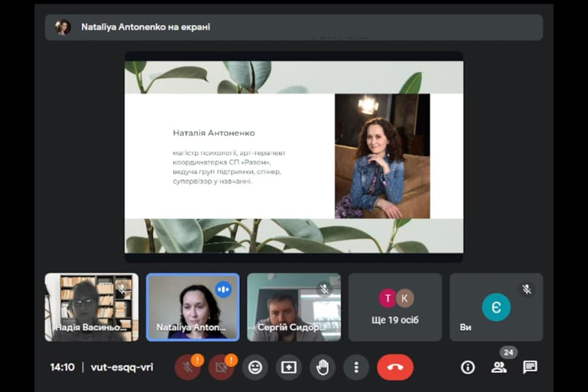The height and width of the screenshot is (392, 588).
Task: Raise hand with the hand icon
Action: pos(323,367)
